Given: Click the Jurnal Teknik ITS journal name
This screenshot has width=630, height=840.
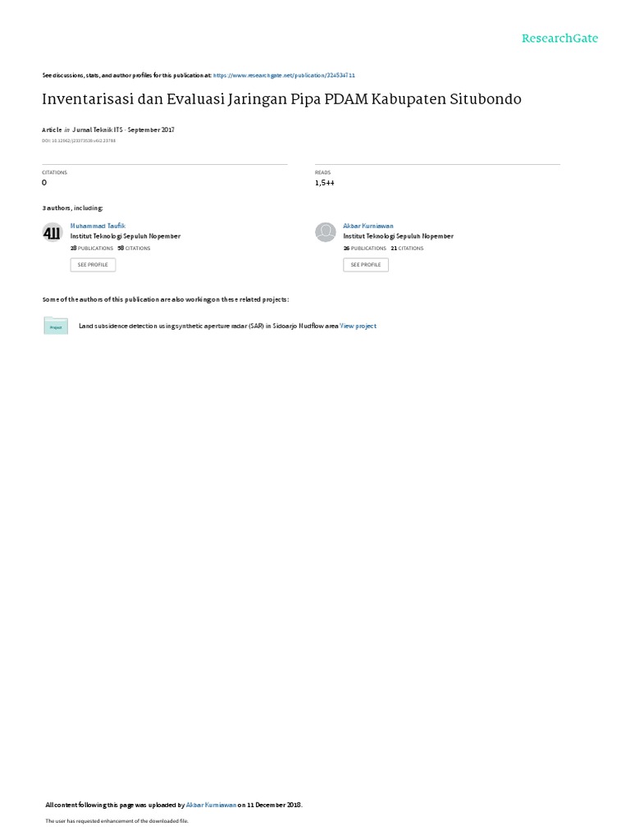Looking at the screenshot, I should click(98, 130).
